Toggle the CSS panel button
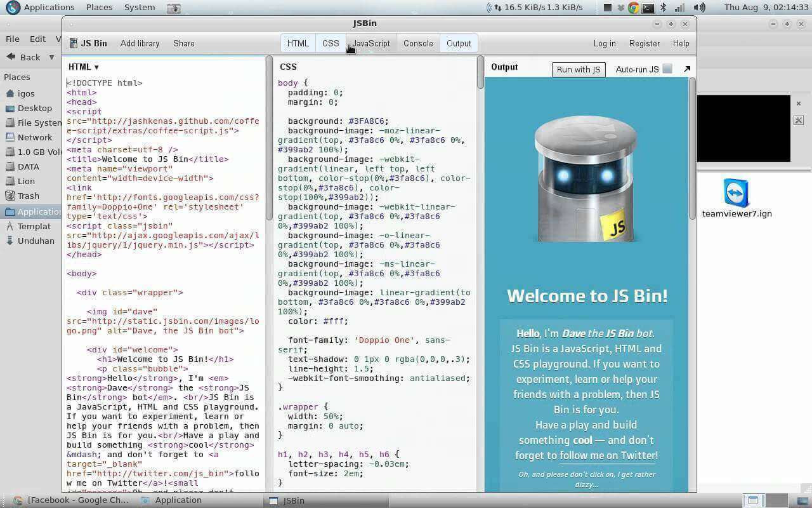 [331, 43]
